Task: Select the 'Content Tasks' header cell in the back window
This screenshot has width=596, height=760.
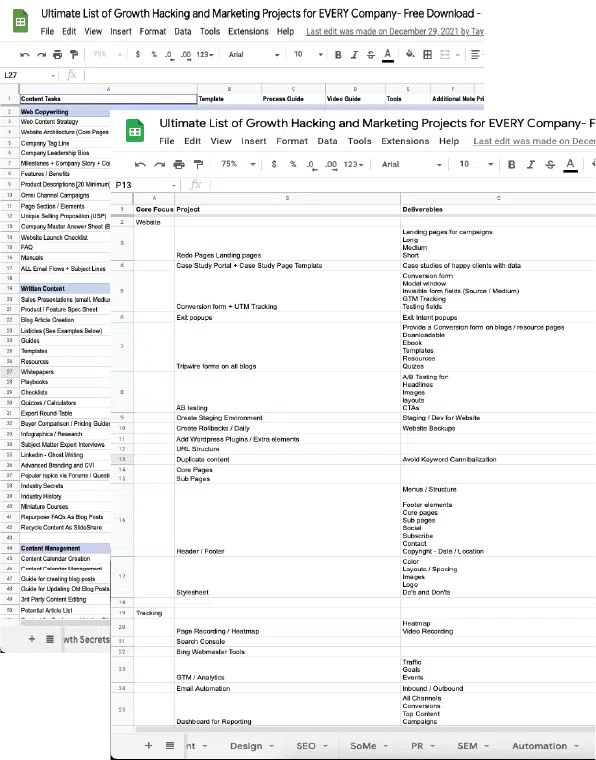Action: [x=108, y=99]
